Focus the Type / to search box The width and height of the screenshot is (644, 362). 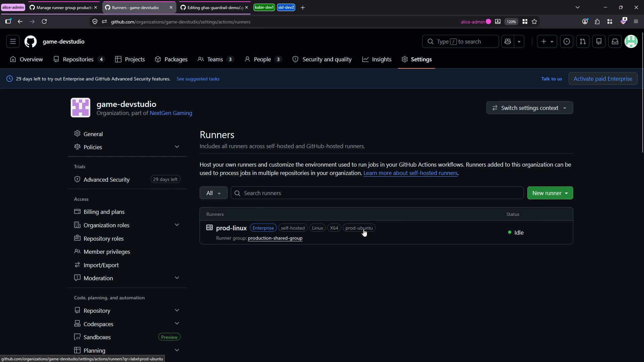(x=460, y=42)
